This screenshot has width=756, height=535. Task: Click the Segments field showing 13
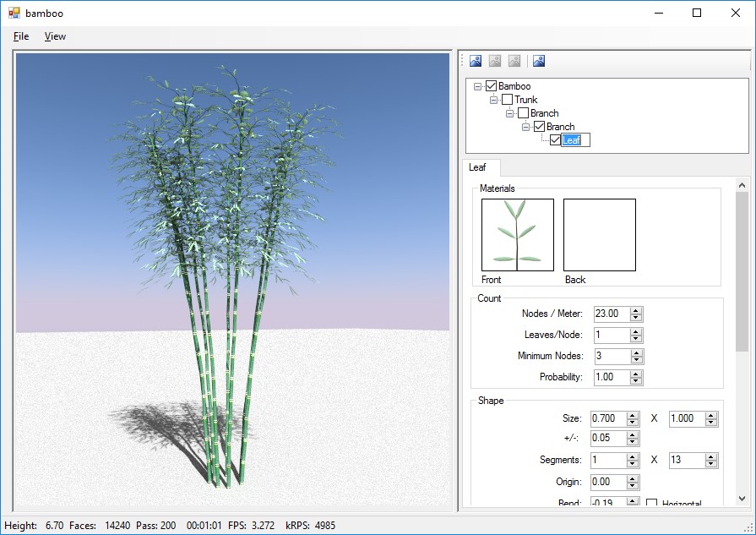click(687, 461)
